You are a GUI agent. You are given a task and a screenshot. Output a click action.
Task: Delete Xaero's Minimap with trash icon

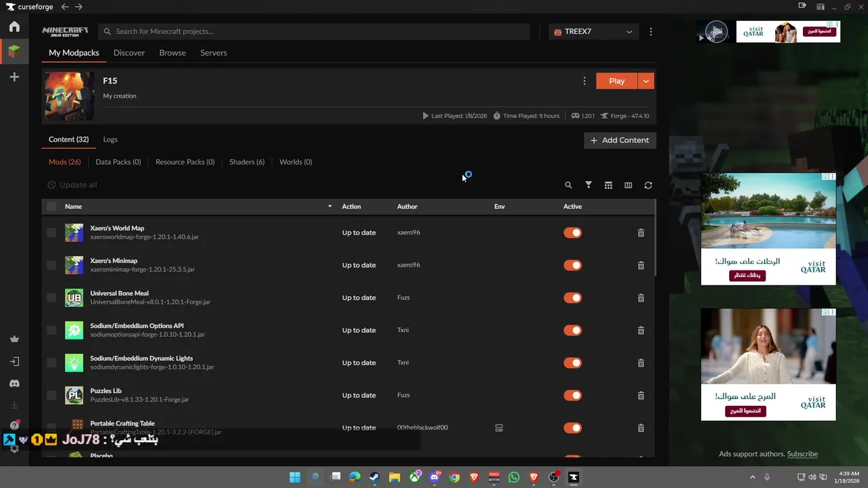(641, 265)
